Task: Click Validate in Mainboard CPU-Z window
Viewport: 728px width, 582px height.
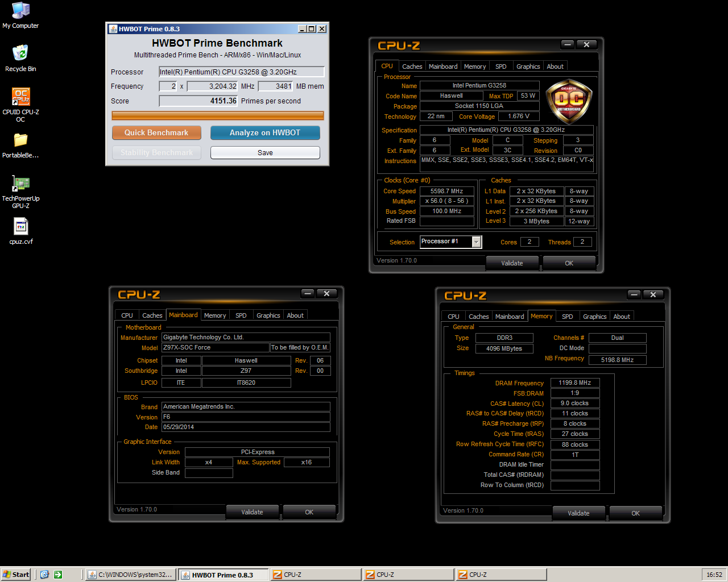Action: point(252,512)
